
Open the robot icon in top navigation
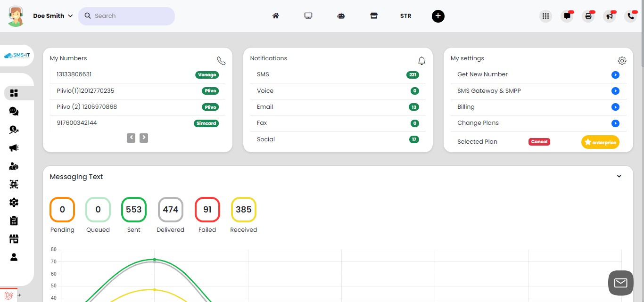[341, 16]
